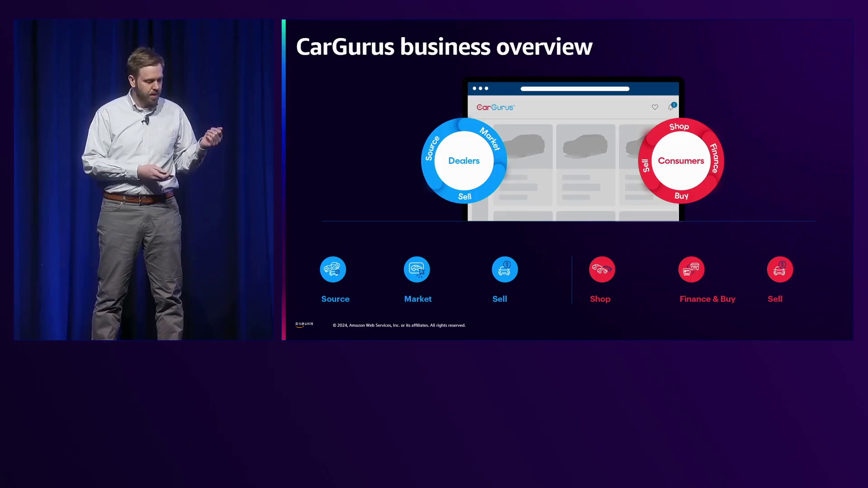
Task: Click the blue Source circle icon
Action: (x=333, y=269)
